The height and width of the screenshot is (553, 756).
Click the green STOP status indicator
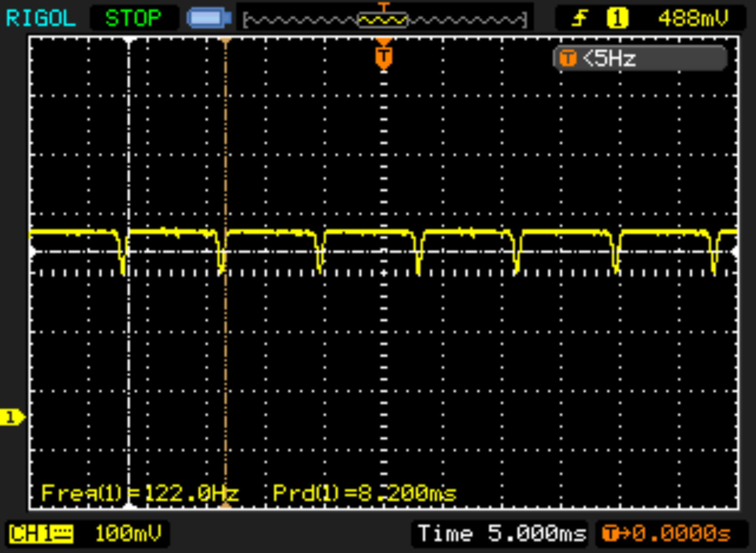click(x=133, y=18)
